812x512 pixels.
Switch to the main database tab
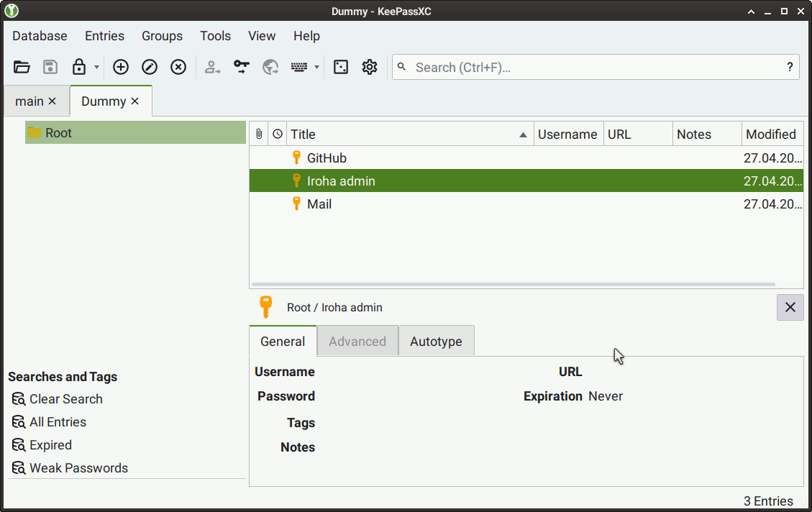(29, 101)
